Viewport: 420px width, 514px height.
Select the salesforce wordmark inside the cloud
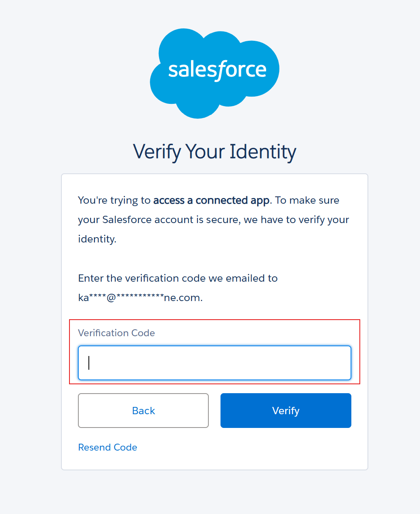pyautogui.click(x=217, y=70)
